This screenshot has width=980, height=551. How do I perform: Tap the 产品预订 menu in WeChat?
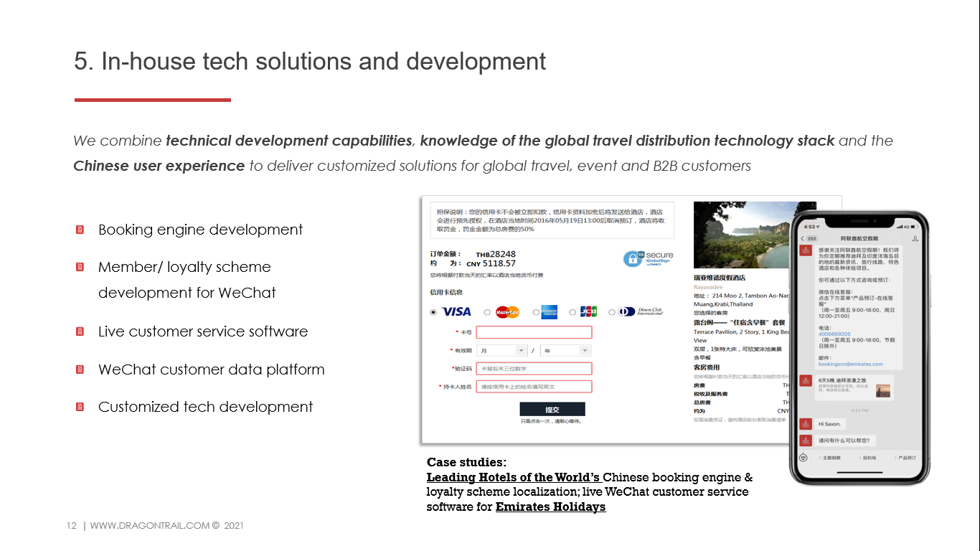point(905,458)
